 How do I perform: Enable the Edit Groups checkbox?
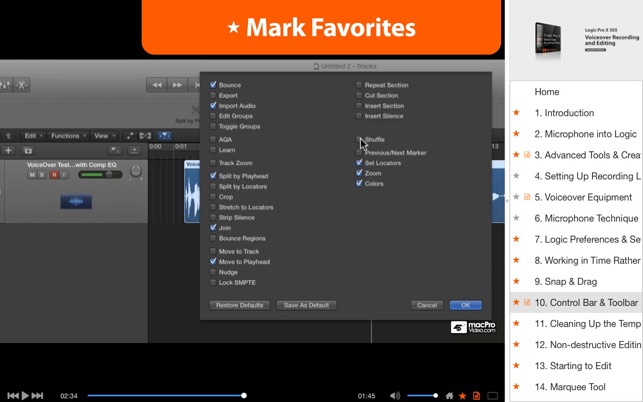tap(213, 116)
